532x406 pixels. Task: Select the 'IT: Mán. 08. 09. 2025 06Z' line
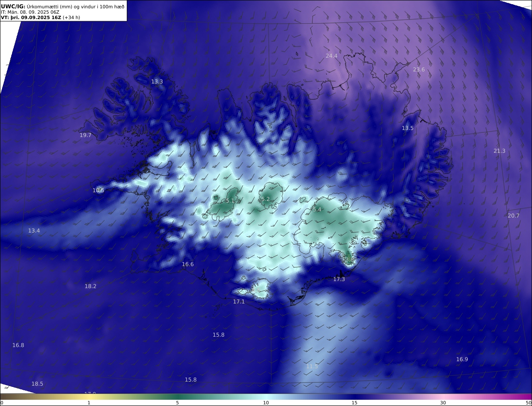(30, 12)
